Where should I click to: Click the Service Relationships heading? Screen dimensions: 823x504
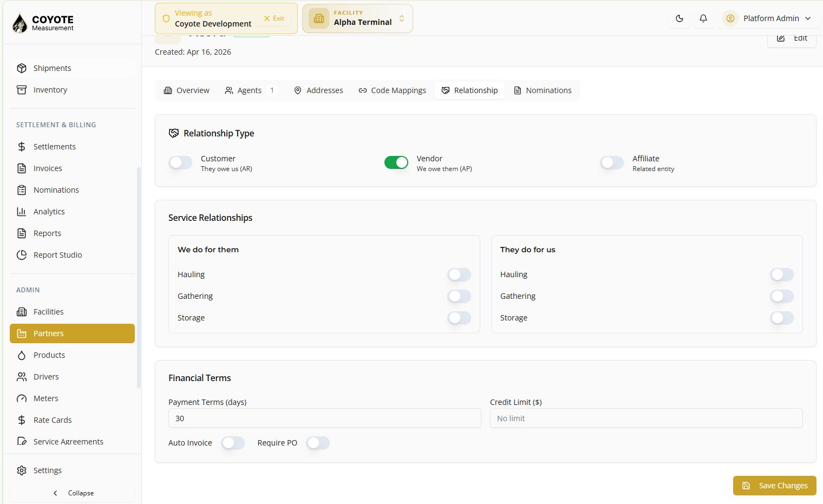tap(211, 218)
